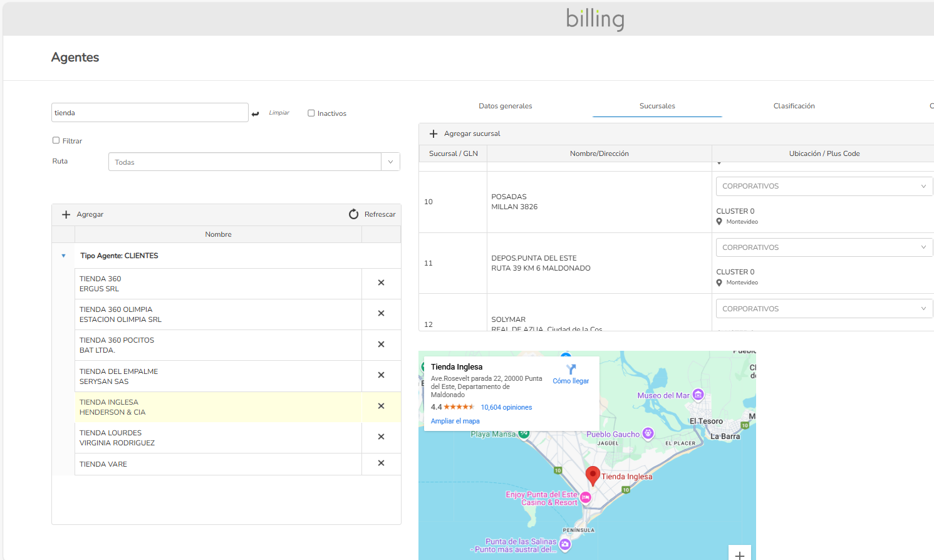
Task: Collapse Tipo Agente: CLIENTES group
Action: tap(63, 256)
